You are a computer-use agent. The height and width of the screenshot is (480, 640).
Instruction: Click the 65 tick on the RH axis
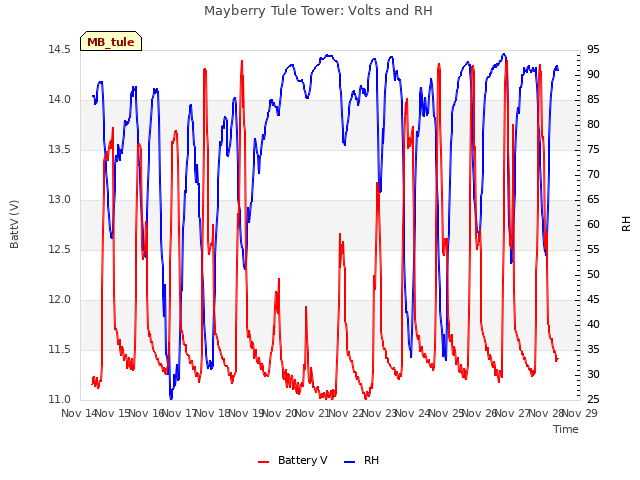(x=593, y=200)
